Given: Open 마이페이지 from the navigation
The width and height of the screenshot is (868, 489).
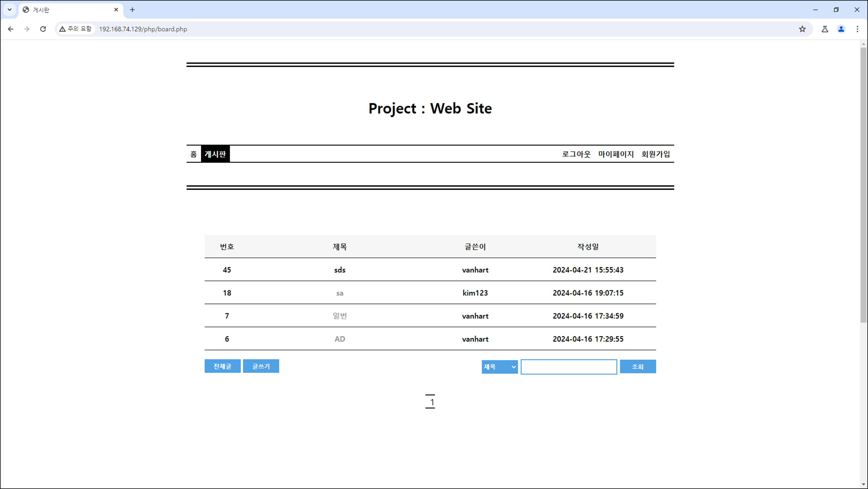Looking at the screenshot, I should (x=616, y=154).
